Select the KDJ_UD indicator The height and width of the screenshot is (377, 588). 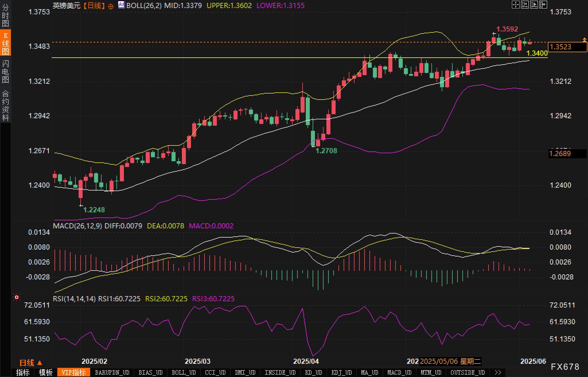(x=341, y=372)
